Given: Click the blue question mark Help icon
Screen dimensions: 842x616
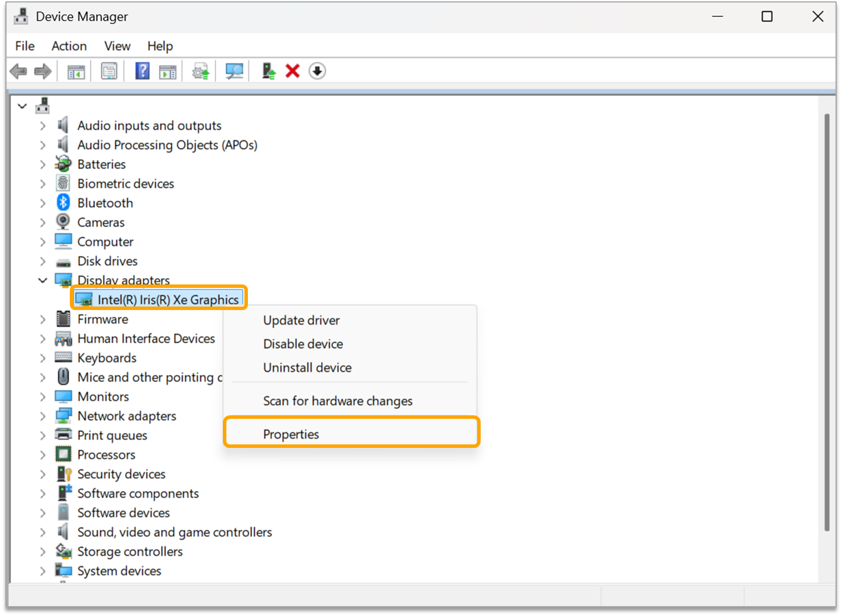Looking at the screenshot, I should coord(142,71).
